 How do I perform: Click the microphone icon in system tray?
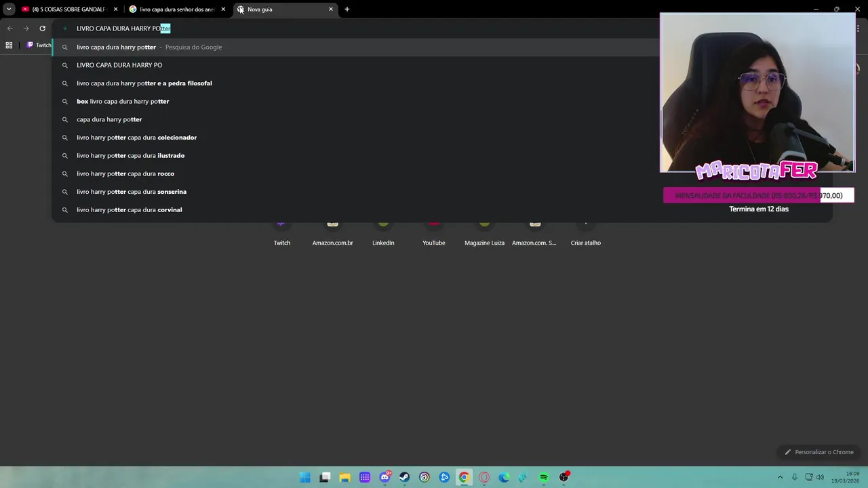pos(795,477)
